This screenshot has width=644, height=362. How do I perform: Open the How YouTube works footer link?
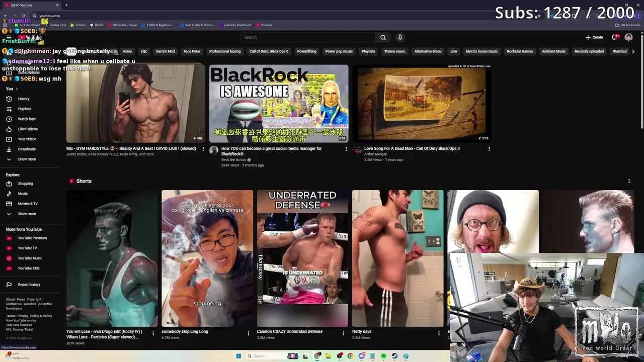point(21,320)
